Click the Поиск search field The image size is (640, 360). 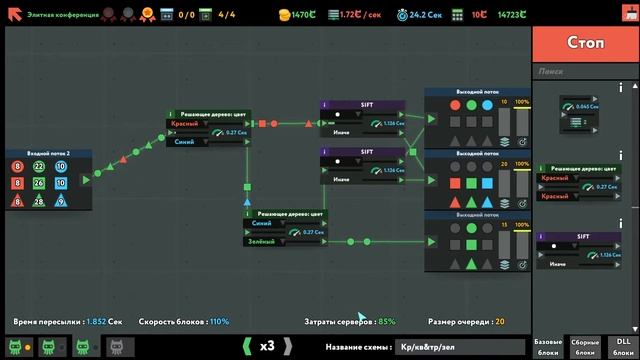586,71
